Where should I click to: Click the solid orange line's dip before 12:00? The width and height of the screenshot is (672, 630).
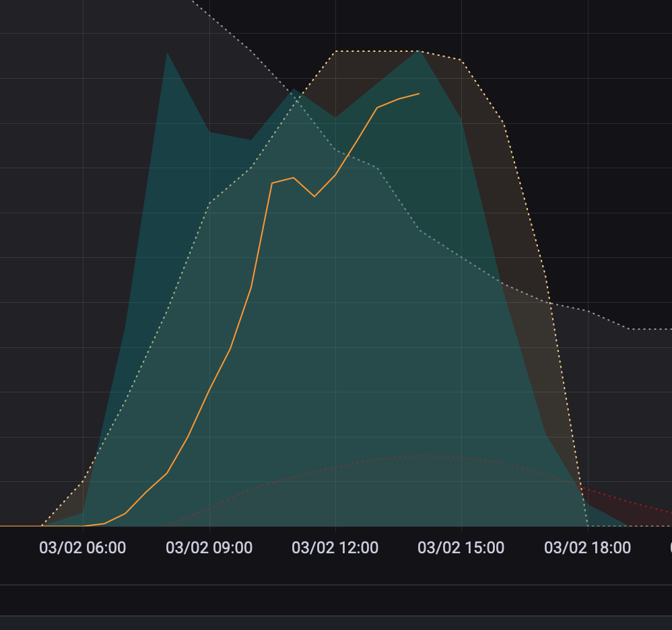[314, 197]
